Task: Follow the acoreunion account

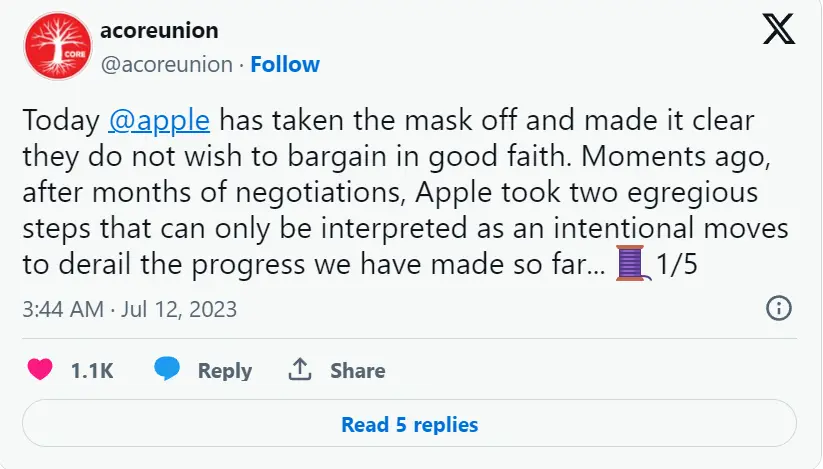Action: (x=285, y=65)
